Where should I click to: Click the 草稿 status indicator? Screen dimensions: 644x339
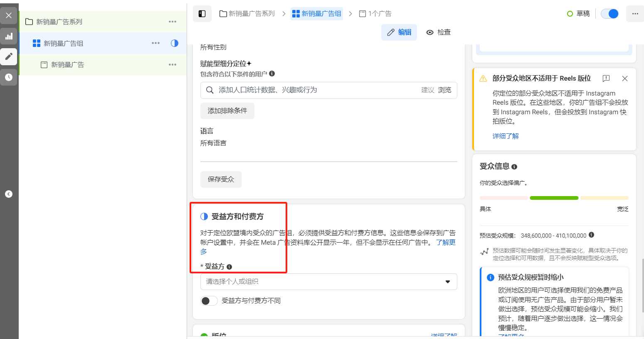point(578,14)
